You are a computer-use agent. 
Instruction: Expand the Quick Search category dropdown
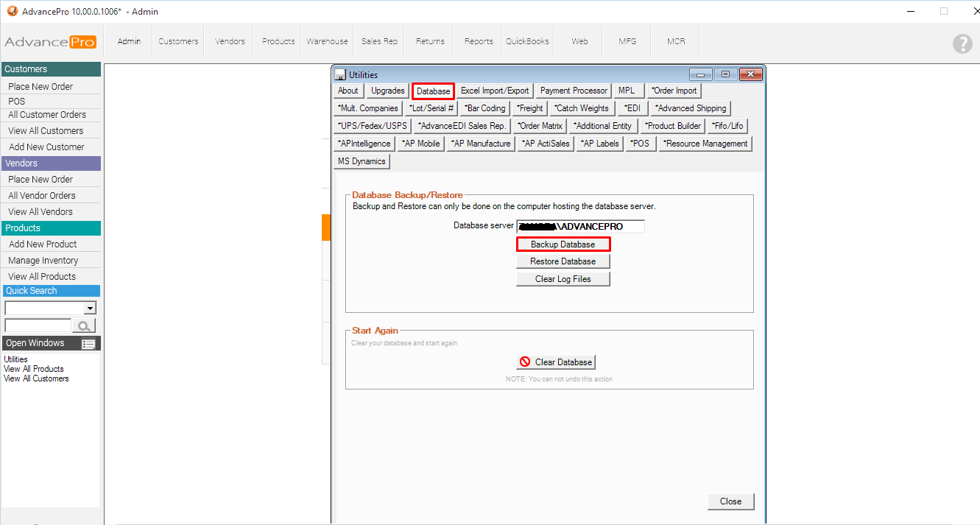pos(91,309)
